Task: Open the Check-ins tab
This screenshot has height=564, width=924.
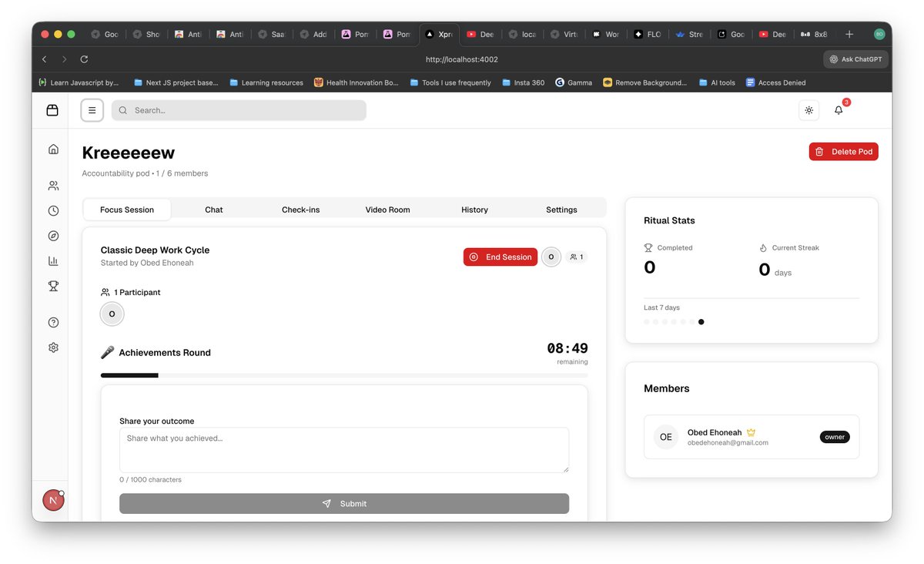Action: [x=300, y=210]
